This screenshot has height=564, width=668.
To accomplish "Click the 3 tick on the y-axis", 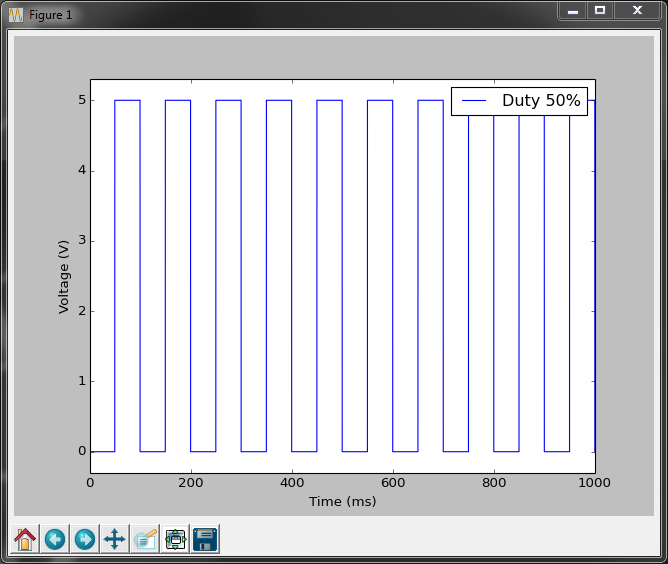I will click(x=79, y=241).
